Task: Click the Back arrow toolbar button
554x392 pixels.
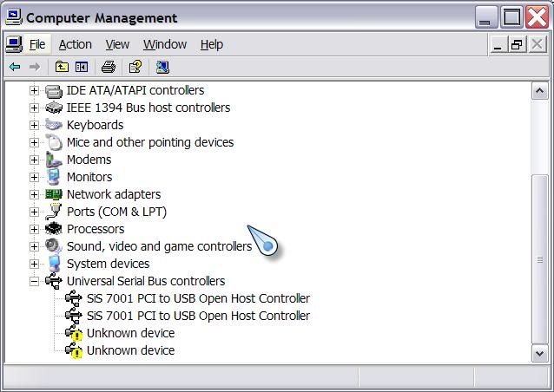Action: 15,67
